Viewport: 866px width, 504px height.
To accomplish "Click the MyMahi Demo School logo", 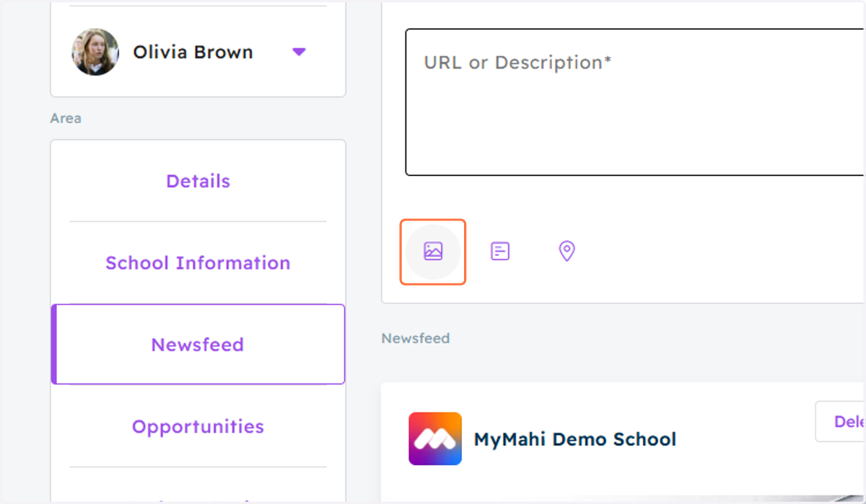I will pyautogui.click(x=435, y=438).
